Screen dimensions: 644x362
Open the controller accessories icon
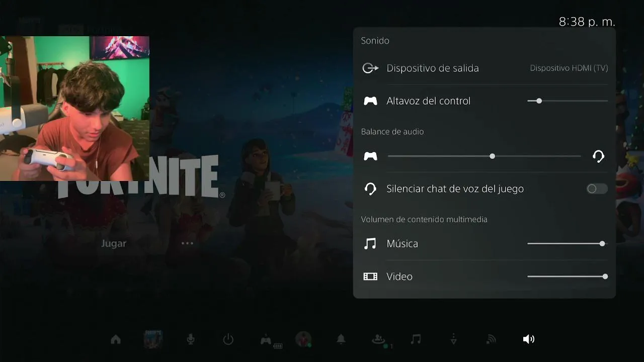tap(271, 341)
